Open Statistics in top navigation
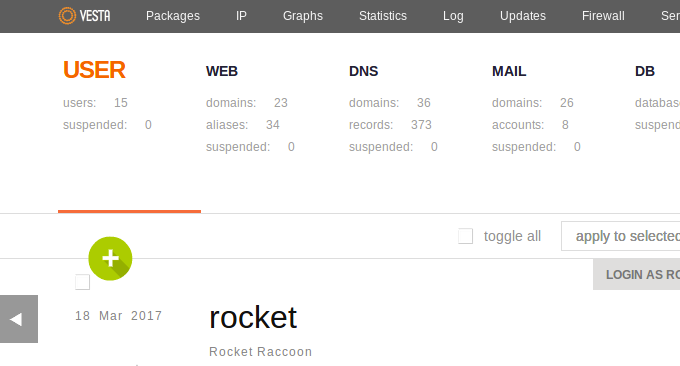This screenshot has width=680, height=366. [x=382, y=16]
